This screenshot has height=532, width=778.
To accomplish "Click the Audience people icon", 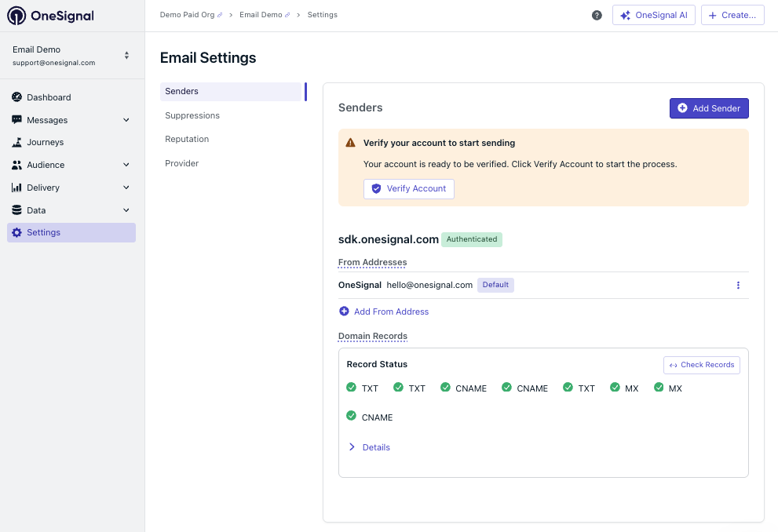I will click(x=16, y=165).
